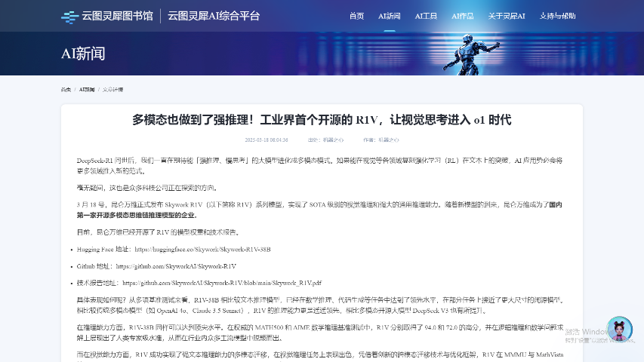Click the paragraph starting 在推理能力方面
The height and width of the screenshot is (362, 644).
pos(319,333)
